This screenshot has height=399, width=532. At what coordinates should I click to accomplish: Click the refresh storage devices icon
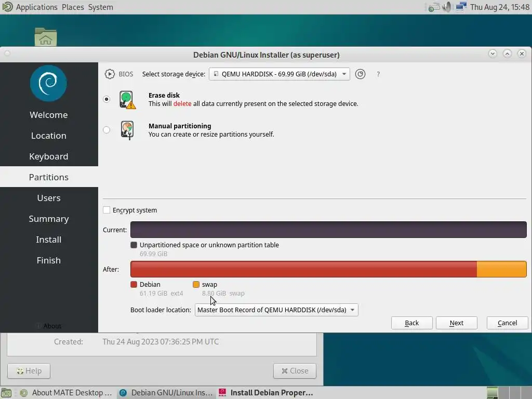click(x=360, y=74)
